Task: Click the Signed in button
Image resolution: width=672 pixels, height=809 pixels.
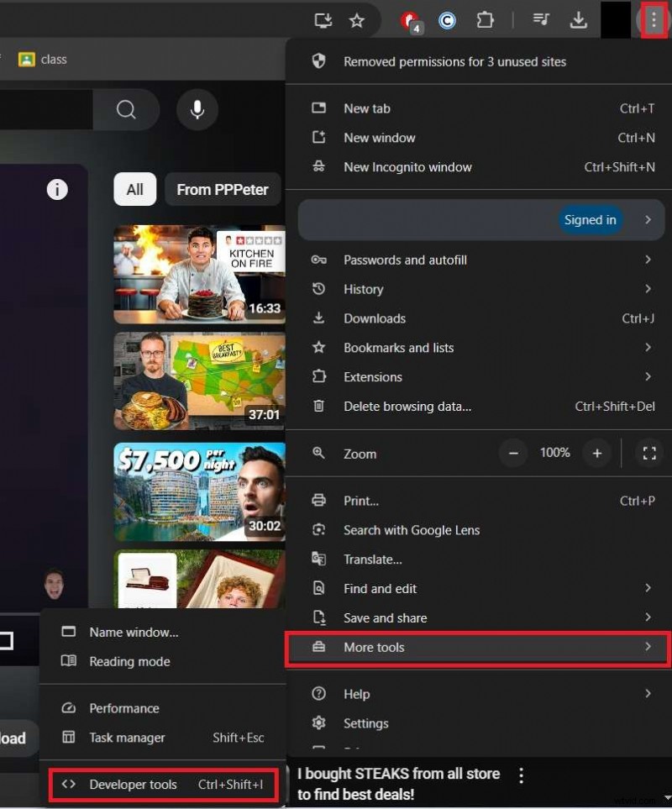Action: [x=591, y=219]
